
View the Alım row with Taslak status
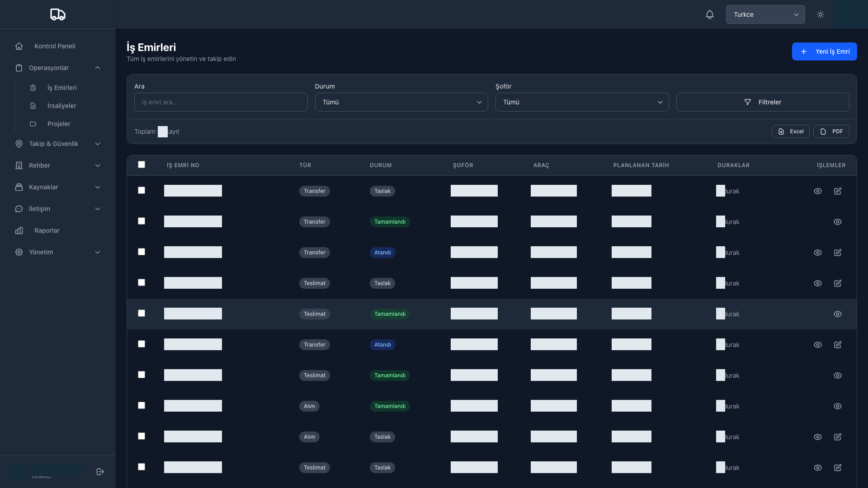[x=818, y=437]
